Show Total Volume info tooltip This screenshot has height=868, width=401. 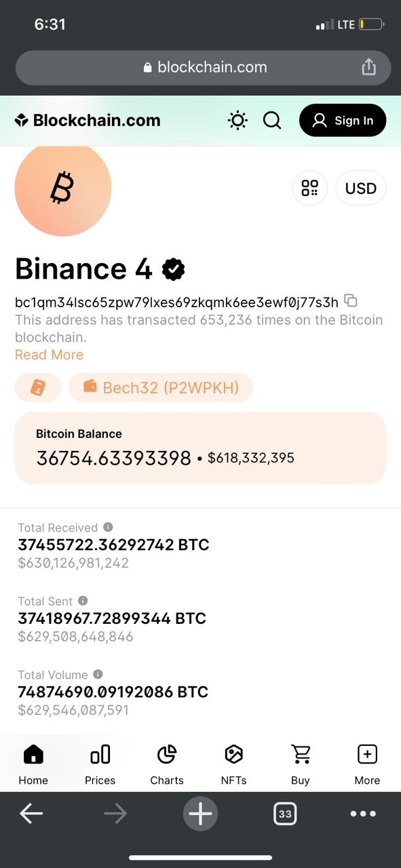tap(98, 674)
